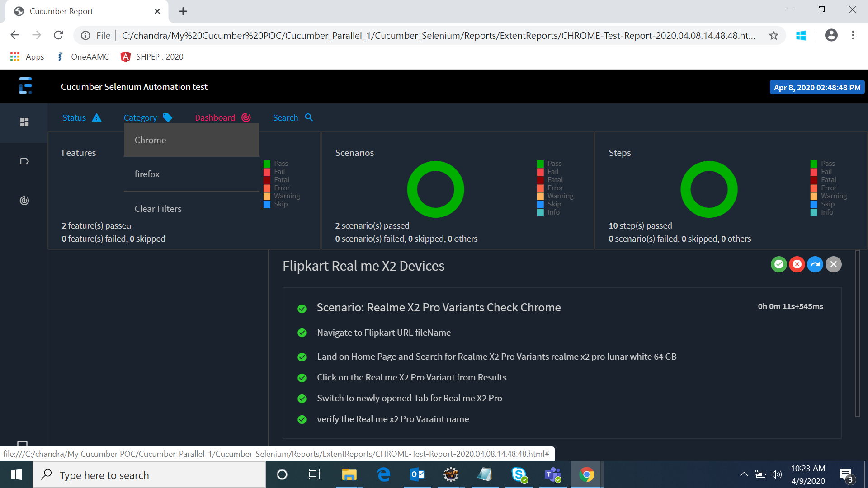Dismiss the Flipkart scenario via gray X icon
This screenshot has height=488, width=868.
click(833, 264)
